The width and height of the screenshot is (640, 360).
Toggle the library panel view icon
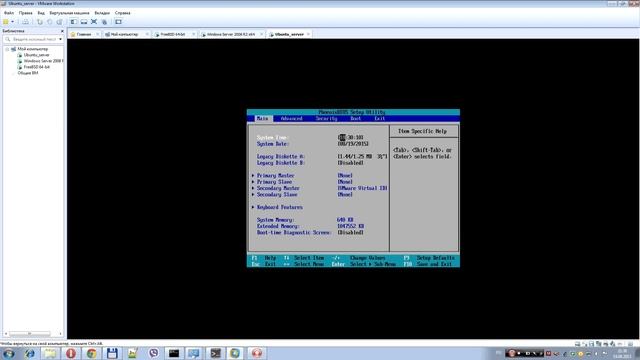point(73,22)
